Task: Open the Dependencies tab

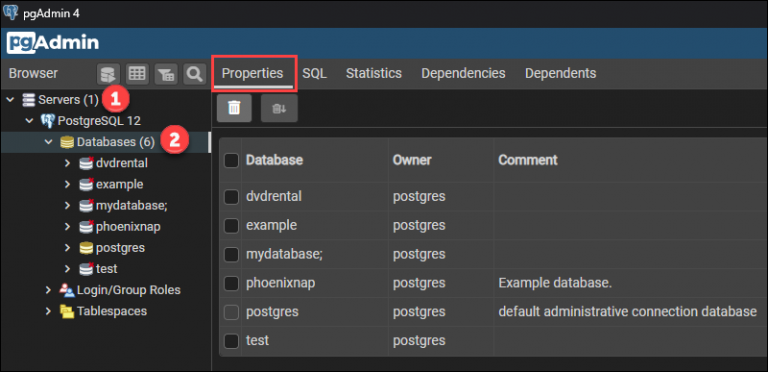Action: (463, 73)
